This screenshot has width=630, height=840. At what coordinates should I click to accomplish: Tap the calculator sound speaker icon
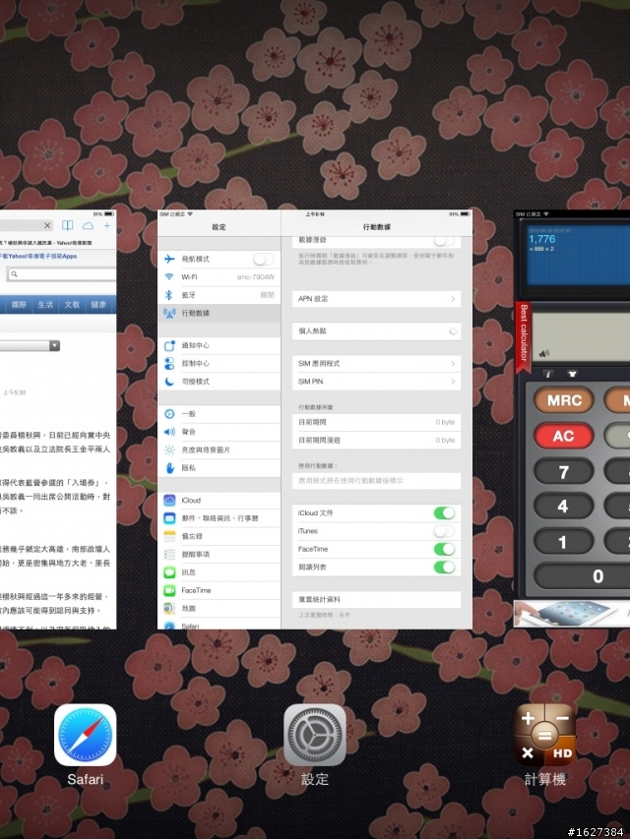543,353
